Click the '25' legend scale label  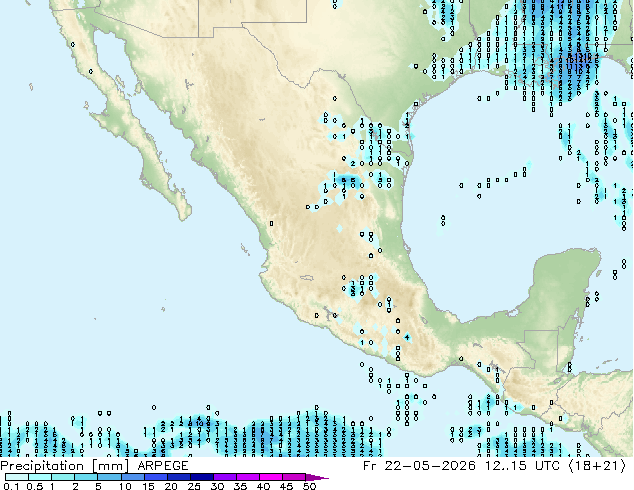[x=194, y=486]
